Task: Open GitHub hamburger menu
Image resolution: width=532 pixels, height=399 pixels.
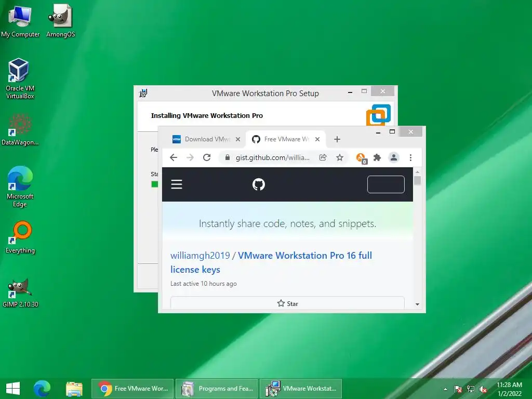Action: [177, 184]
